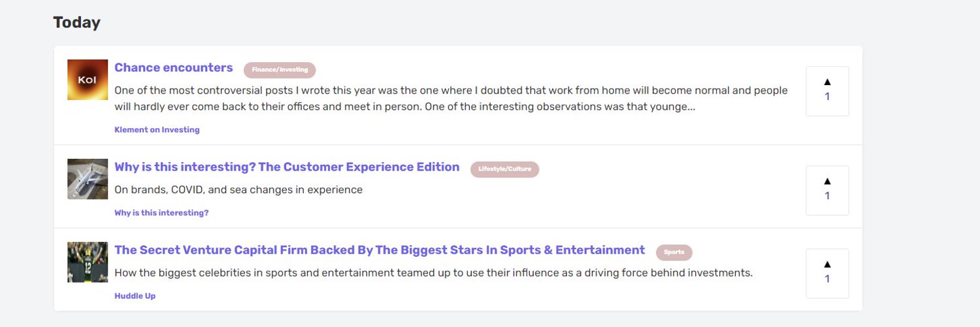
Task: Open the Chance encounters article title
Action: (x=174, y=68)
